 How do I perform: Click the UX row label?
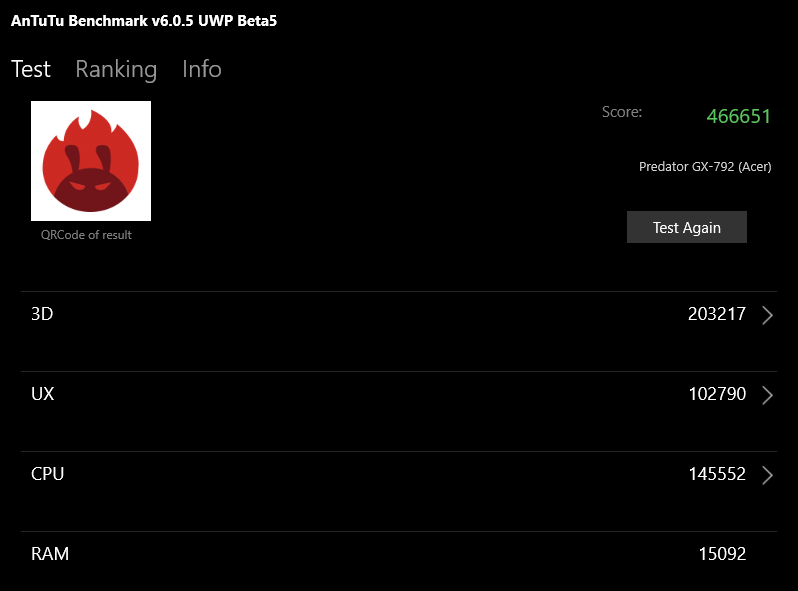click(x=43, y=394)
